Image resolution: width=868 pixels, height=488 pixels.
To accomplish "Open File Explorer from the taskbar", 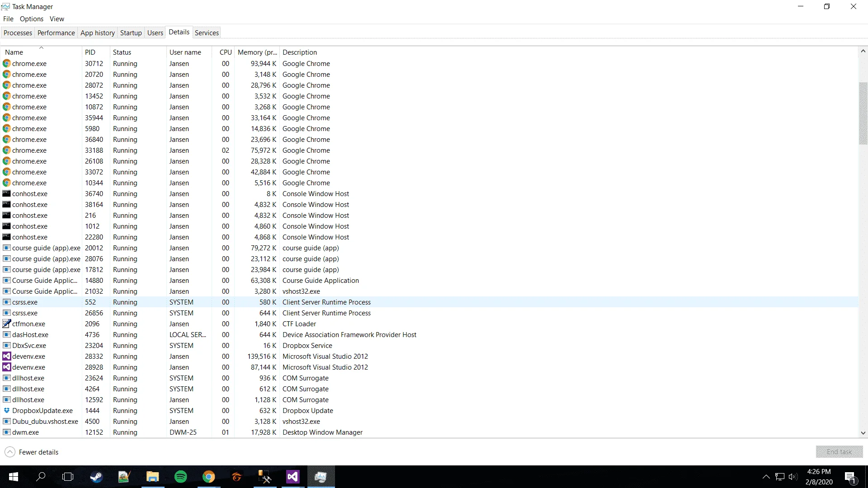I will point(152,477).
